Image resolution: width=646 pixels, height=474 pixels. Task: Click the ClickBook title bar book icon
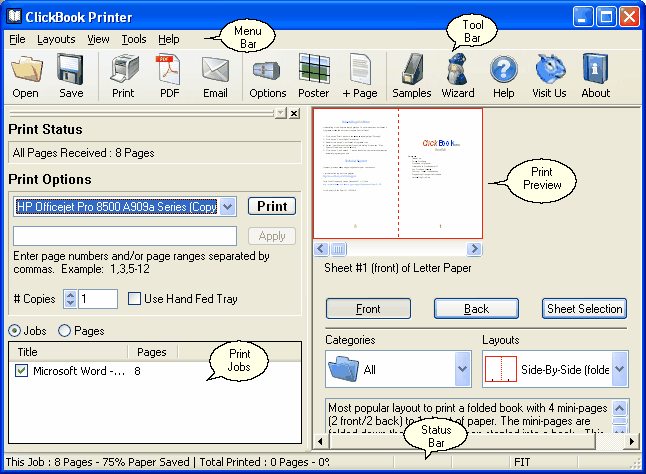pos(14,16)
